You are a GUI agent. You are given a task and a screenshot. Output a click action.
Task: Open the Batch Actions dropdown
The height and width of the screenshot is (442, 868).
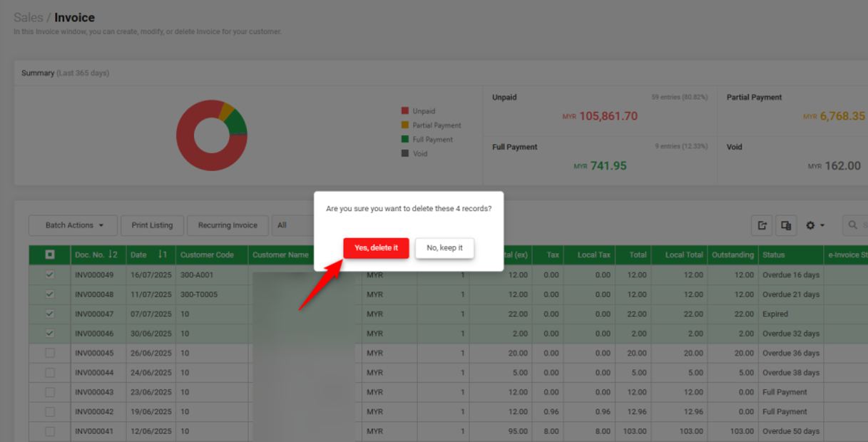(x=73, y=225)
